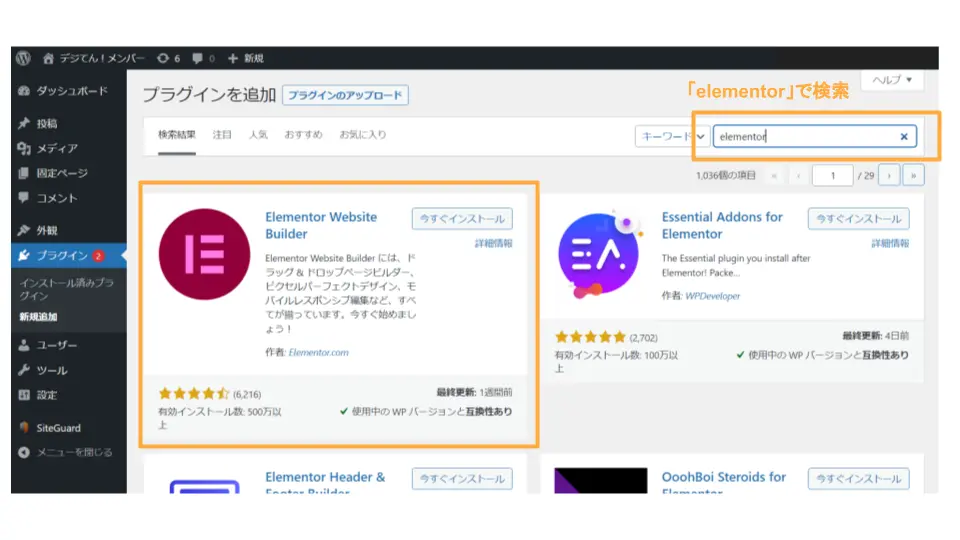Open the Elementor Website Builder title link
The width and height of the screenshot is (960, 540).
[x=321, y=225]
